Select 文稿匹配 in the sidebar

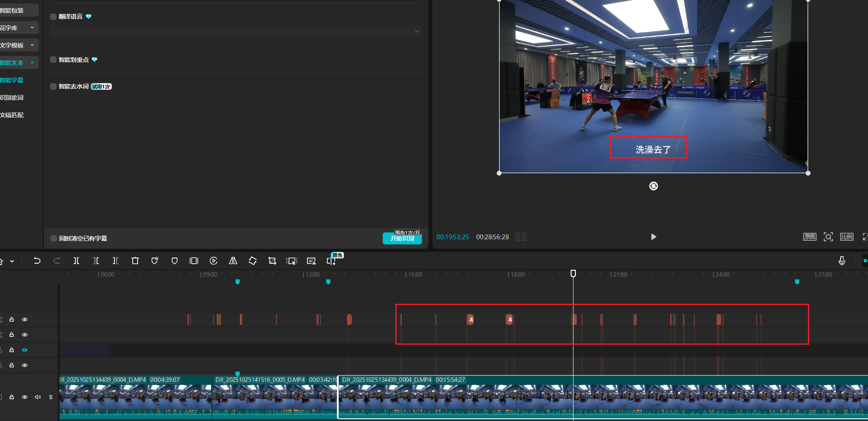click(12, 115)
